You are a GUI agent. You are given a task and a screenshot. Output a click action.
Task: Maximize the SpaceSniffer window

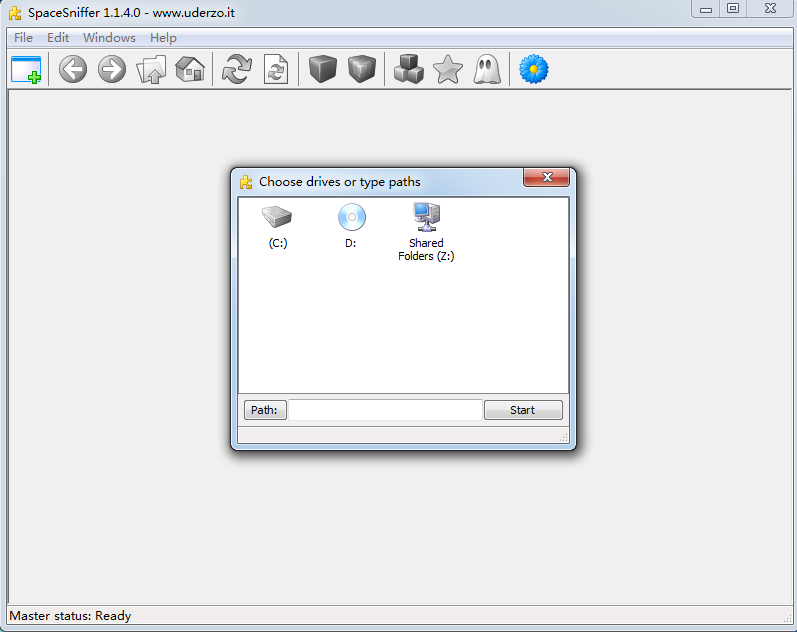(x=733, y=9)
